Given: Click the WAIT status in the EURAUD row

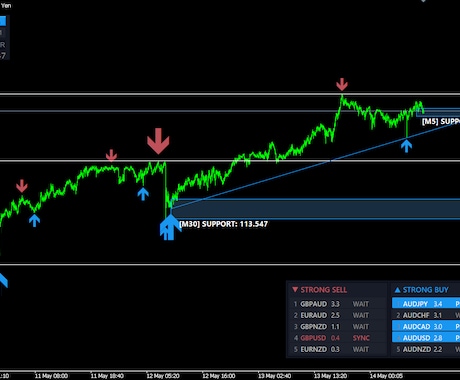Looking at the screenshot, I should click(361, 315).
